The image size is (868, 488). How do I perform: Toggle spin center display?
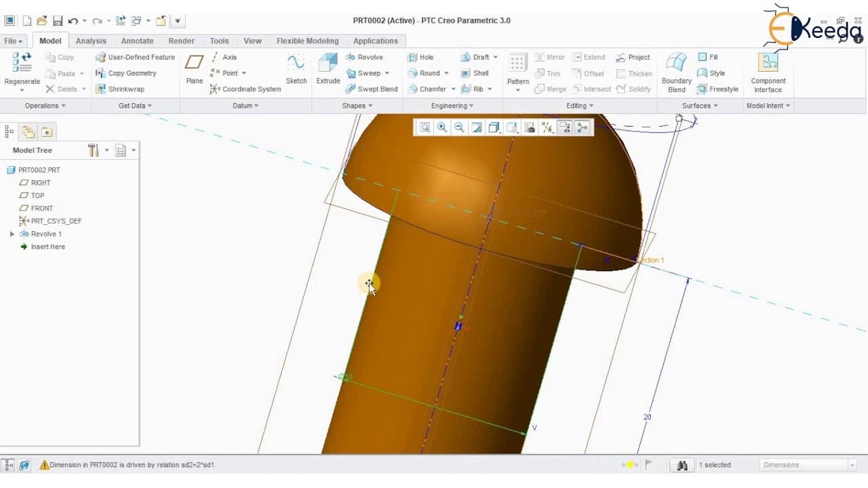pyautogui.click(x=583, y=127)
